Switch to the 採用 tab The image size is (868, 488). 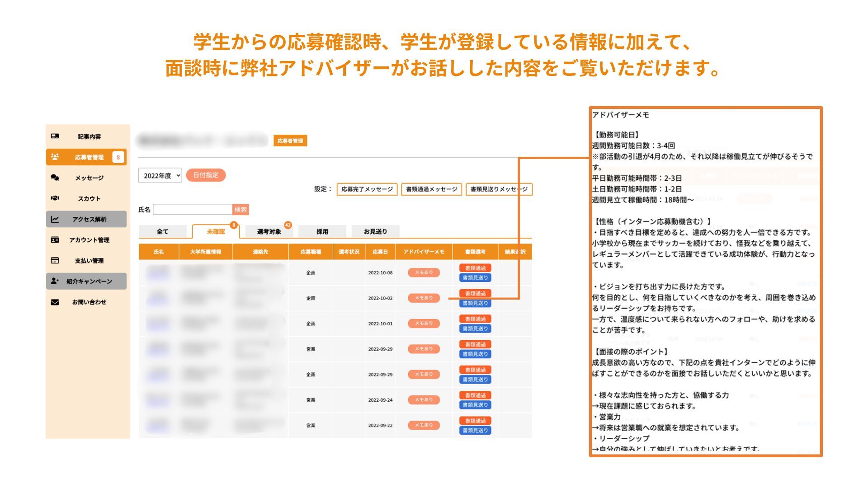[x=322, y=231]
